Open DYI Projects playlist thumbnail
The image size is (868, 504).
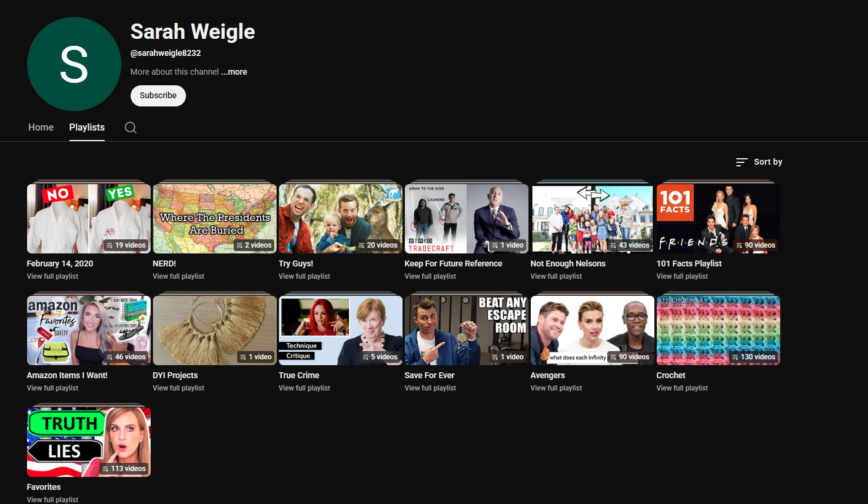tap(215, 331)
